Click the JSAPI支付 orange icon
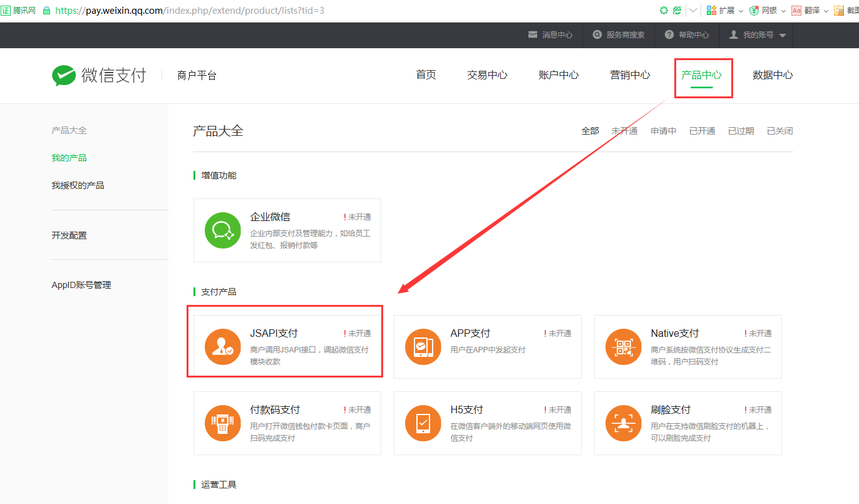The width and height of the screenshot is (859, 504). (222, 346)
